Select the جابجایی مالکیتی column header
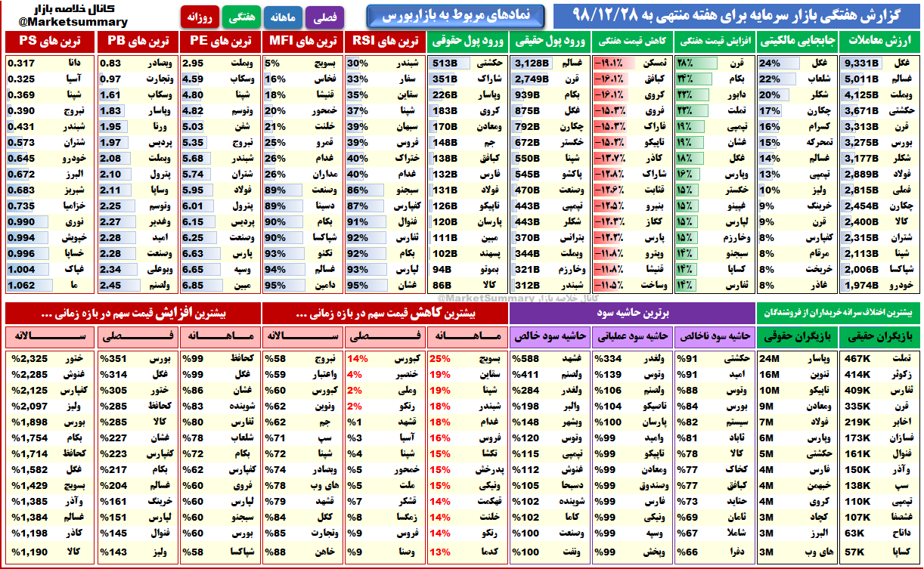924x569 pixels. click(x=797, y=41)
